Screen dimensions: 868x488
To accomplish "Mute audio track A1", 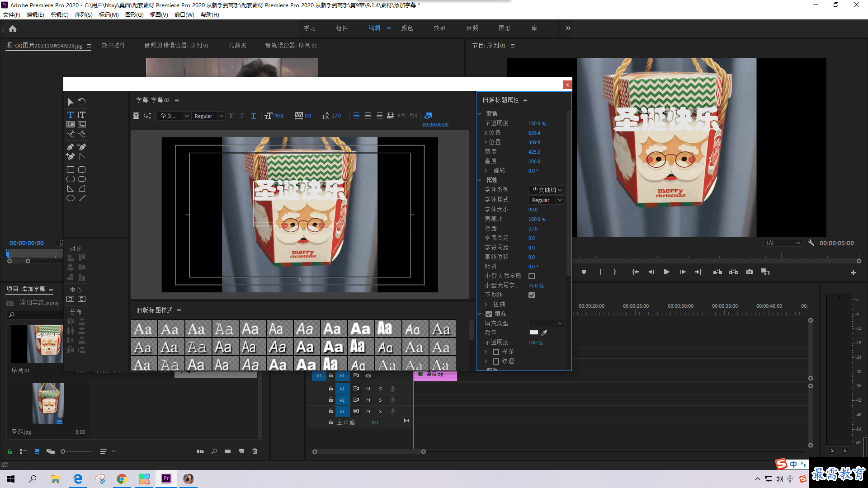I will pos(368,389).
